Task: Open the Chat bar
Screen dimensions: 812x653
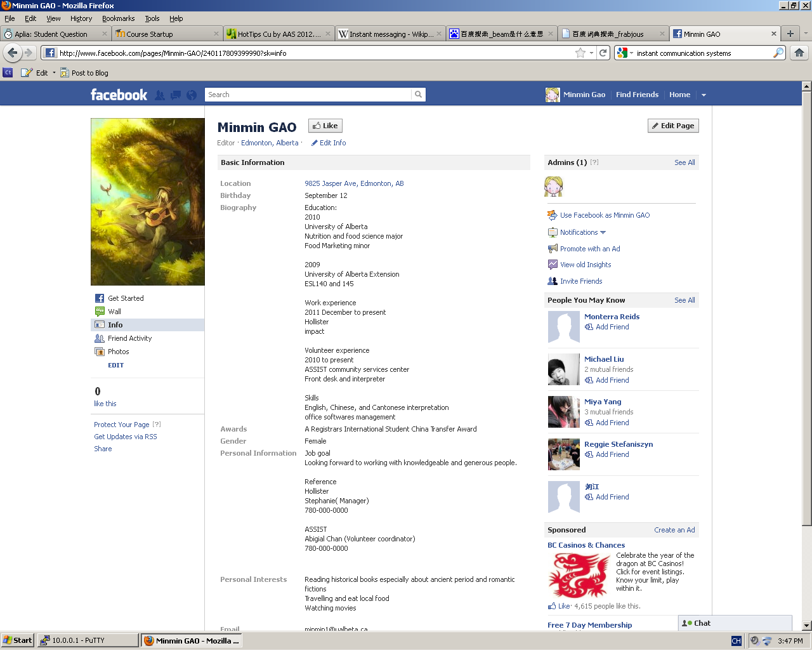Action: click(x=735, y=623)
